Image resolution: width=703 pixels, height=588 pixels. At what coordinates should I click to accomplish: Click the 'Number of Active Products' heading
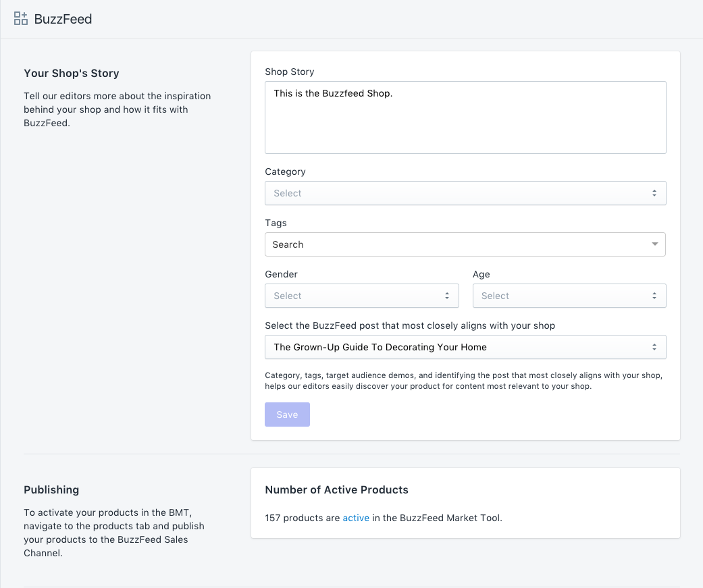pos(337,490)
